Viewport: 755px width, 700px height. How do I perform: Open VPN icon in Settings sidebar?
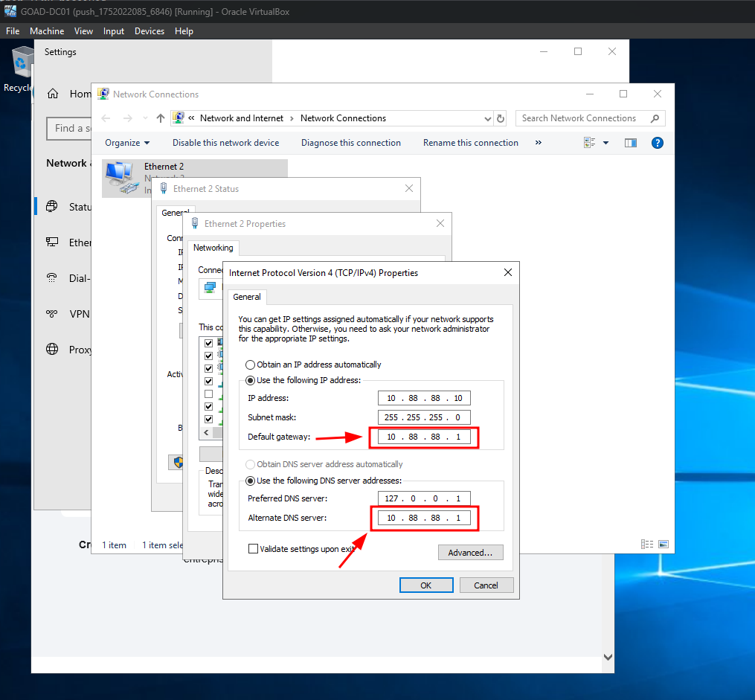click(52, 313)
